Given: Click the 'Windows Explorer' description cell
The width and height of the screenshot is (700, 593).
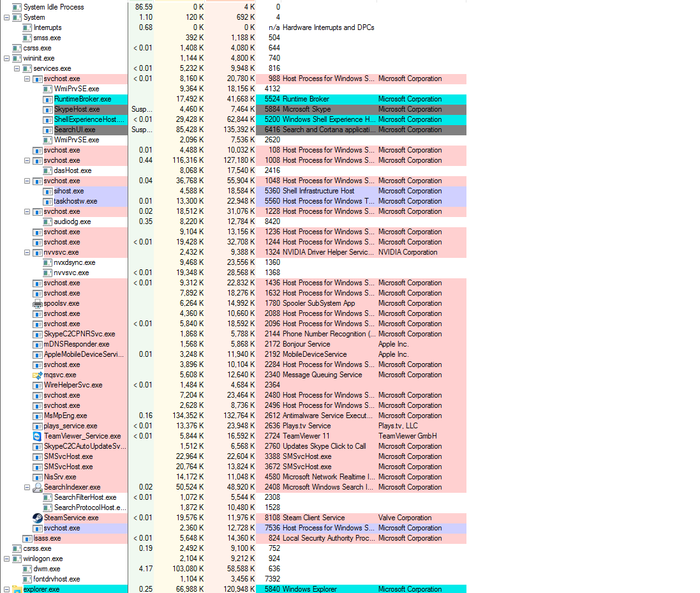Looking at the screenshot, I should 309,589.
